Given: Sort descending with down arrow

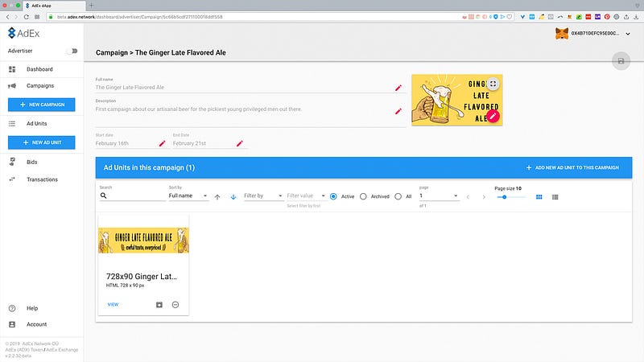Looking at the screenshot, I should (x=233, y=197).
